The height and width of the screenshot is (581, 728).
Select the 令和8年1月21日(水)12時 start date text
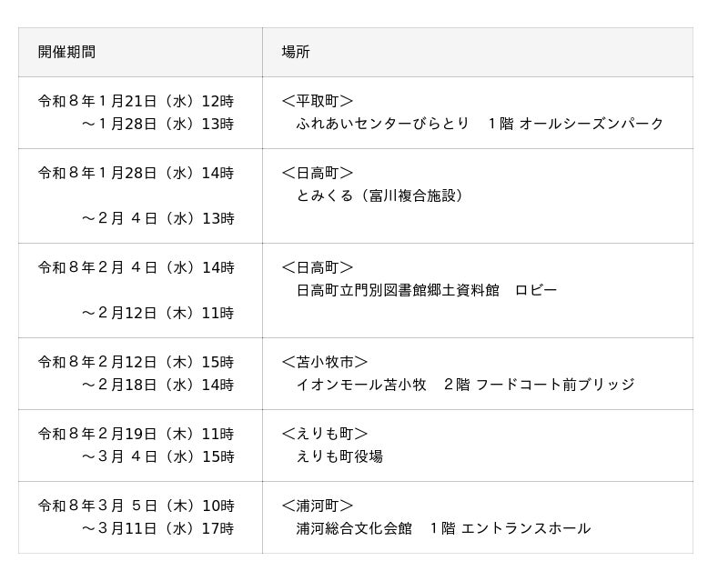point(136,101)
